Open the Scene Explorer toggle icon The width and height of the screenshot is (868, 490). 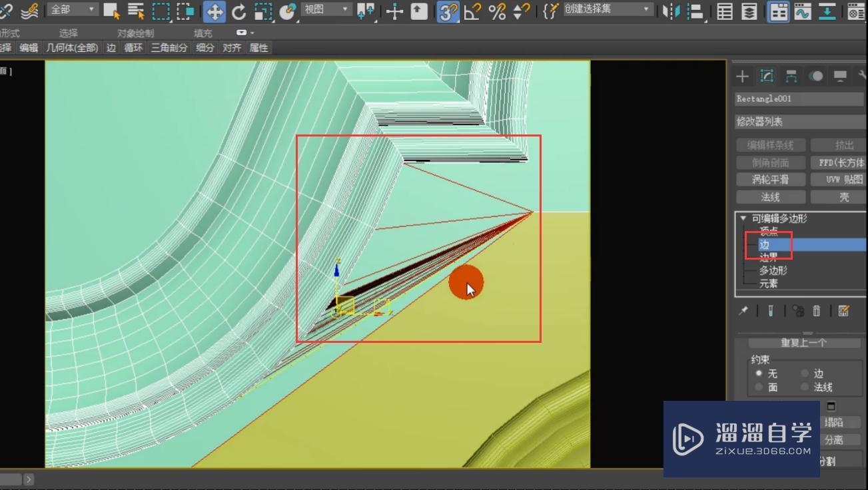[725, 11]
